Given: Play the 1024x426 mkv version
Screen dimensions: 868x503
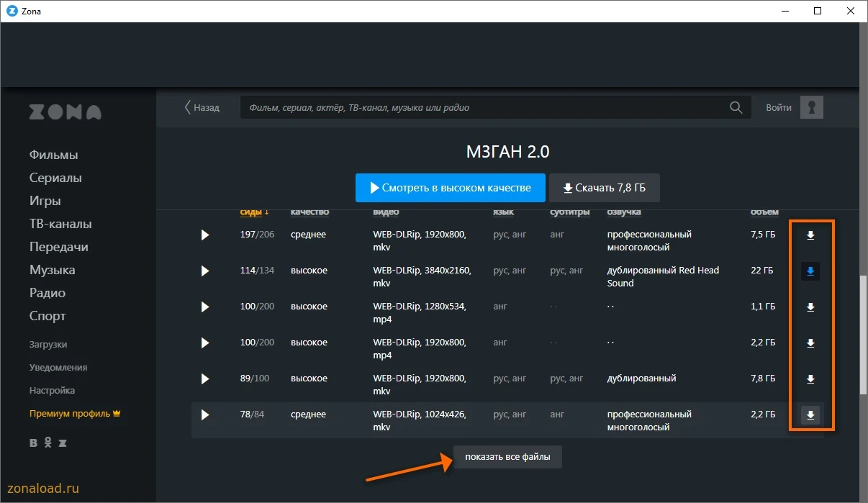Looking at the screenshot, I should click(x=205, y=414).
